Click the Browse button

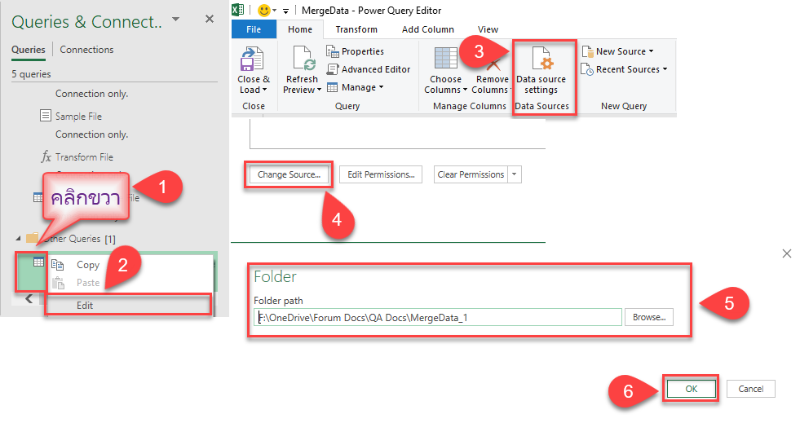649,317
